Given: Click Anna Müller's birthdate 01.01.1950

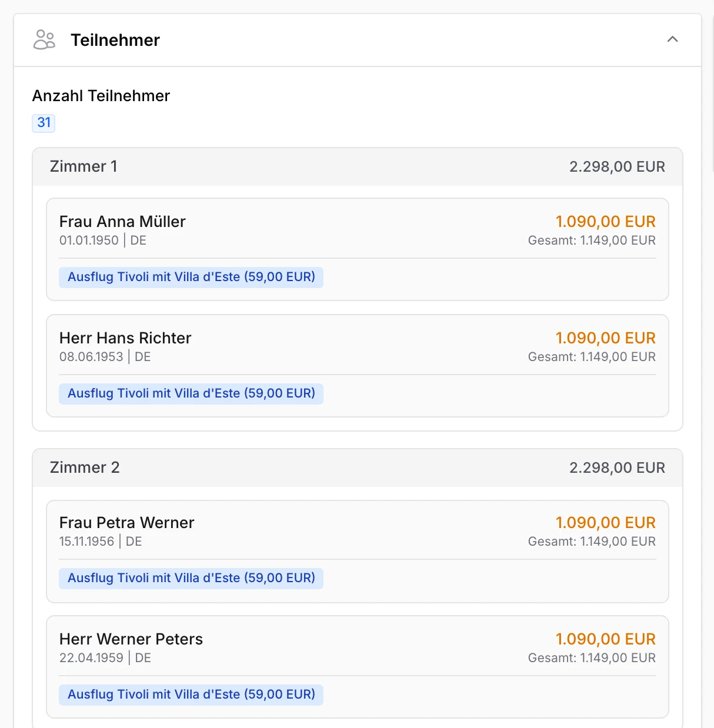Looking at the screenshot, I should [89, 240].
